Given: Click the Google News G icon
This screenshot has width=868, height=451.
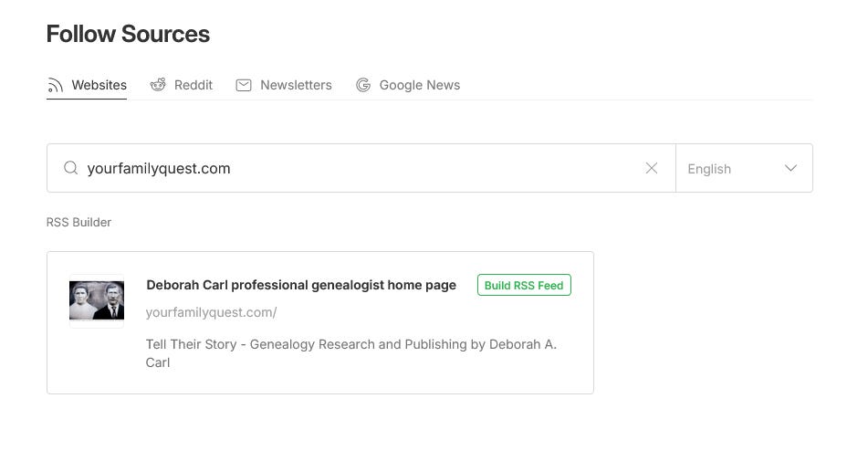Looking at the screenshot, I should (x=363, y=85).
